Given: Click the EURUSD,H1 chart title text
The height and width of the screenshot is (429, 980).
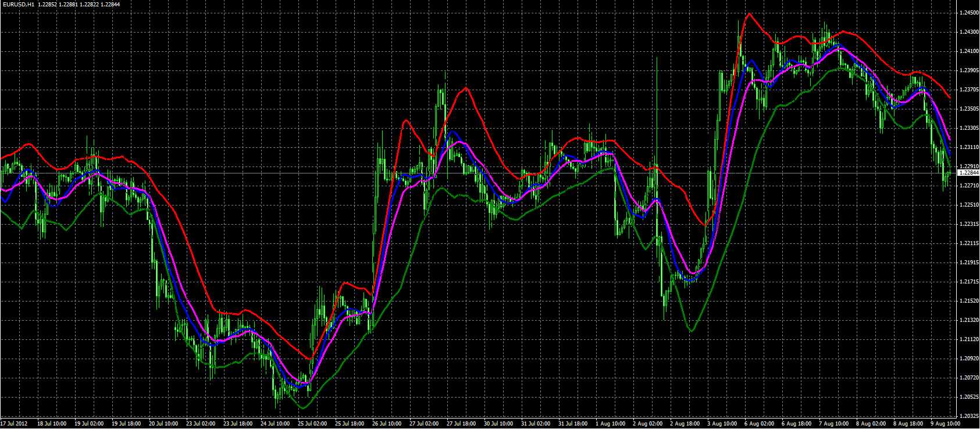Looking at the screenshot, I should click(18, 4).
